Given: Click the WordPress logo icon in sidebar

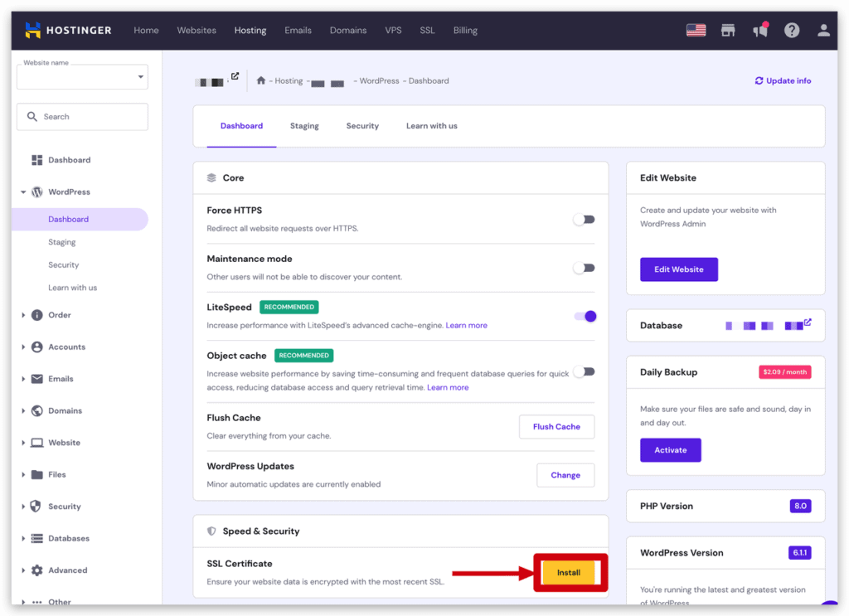Looking at the screenshot, I should coord(36,192).
